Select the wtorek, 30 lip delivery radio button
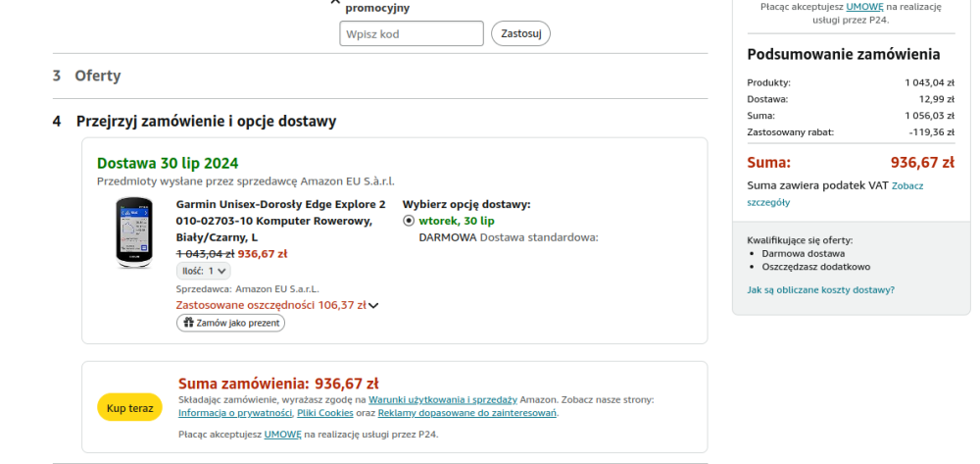The height and width of the screenshot is (464, 980). tap(409, 221)
